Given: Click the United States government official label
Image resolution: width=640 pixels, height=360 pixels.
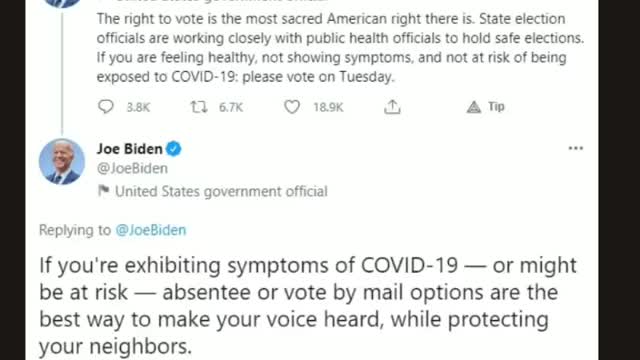Looking at the screenshot, I should pos(221,191).
